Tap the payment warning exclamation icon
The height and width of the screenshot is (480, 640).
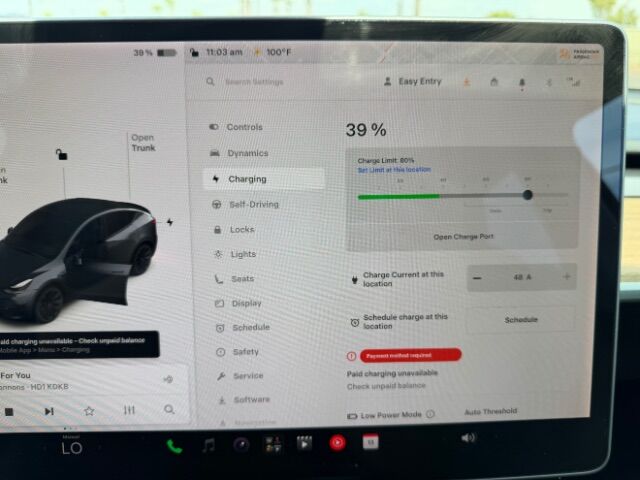pyautogui.click(x=351, y=356)
